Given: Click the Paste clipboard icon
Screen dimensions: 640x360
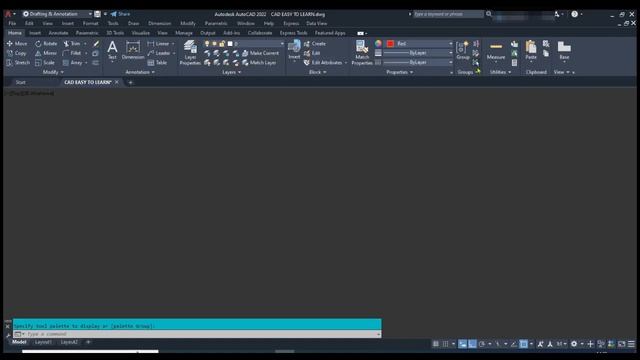Looking at the screenshot, I should click(x=531, y=47).
